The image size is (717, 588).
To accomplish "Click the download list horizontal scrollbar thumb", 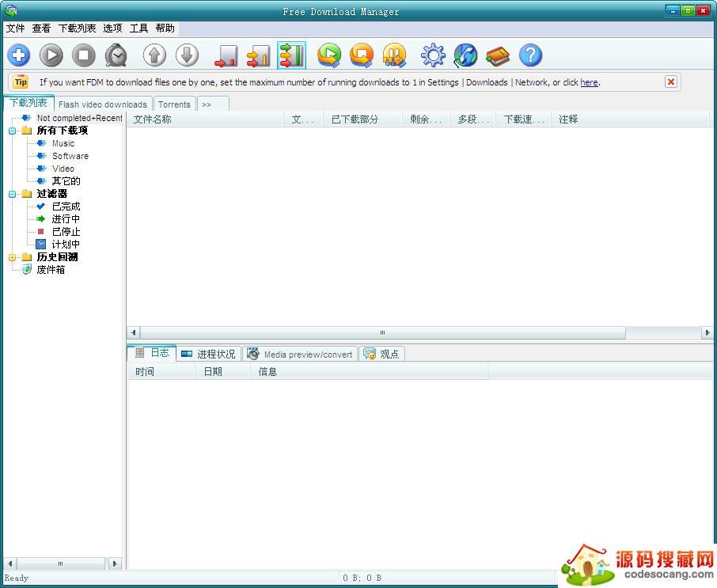I will (x=382, y=333).
